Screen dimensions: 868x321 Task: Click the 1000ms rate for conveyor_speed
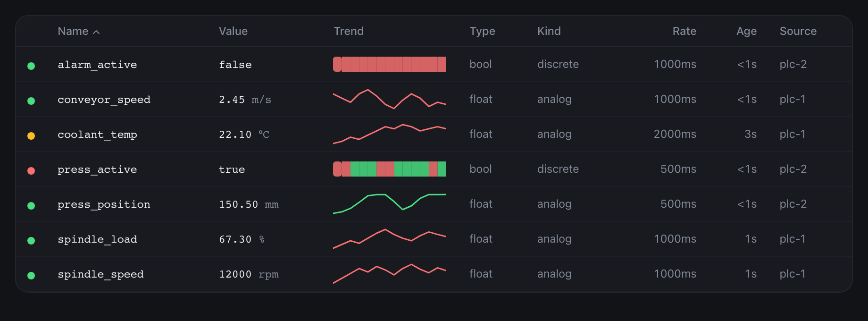point(675,99)
